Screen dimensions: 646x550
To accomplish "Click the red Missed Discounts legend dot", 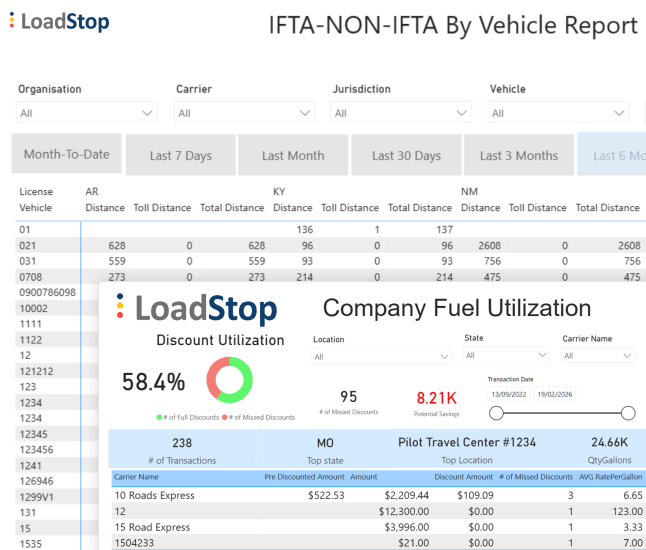I will click(x=225, y=417).
